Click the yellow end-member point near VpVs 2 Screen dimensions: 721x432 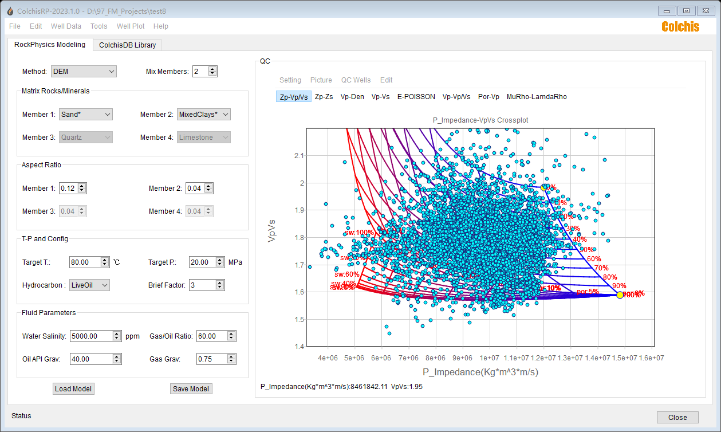(544, 187)
